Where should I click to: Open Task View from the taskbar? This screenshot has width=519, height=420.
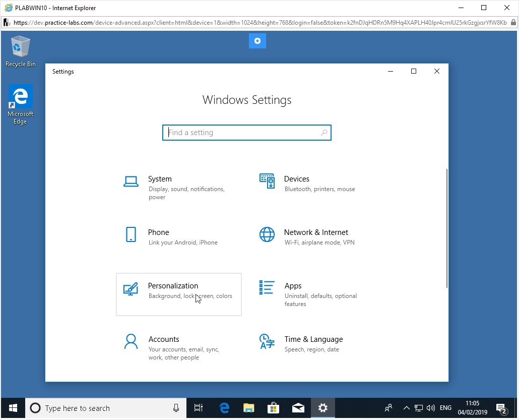[x=198, y=408]
